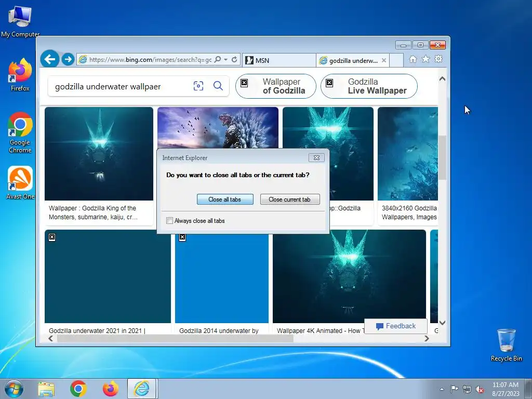Open the Action Center flag icon

point(454,389)
